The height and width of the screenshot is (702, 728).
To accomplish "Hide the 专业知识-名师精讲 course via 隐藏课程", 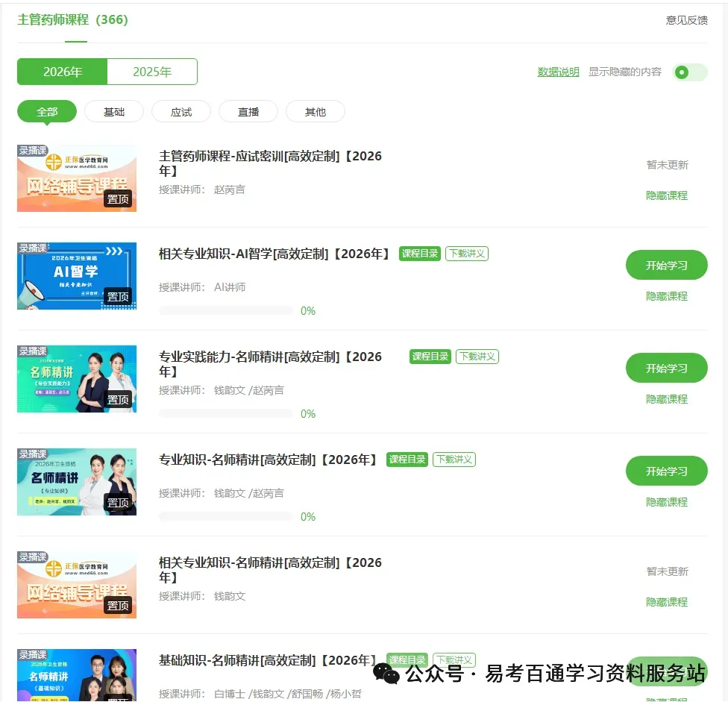I will pyautogui.click(x=667, y=502).
